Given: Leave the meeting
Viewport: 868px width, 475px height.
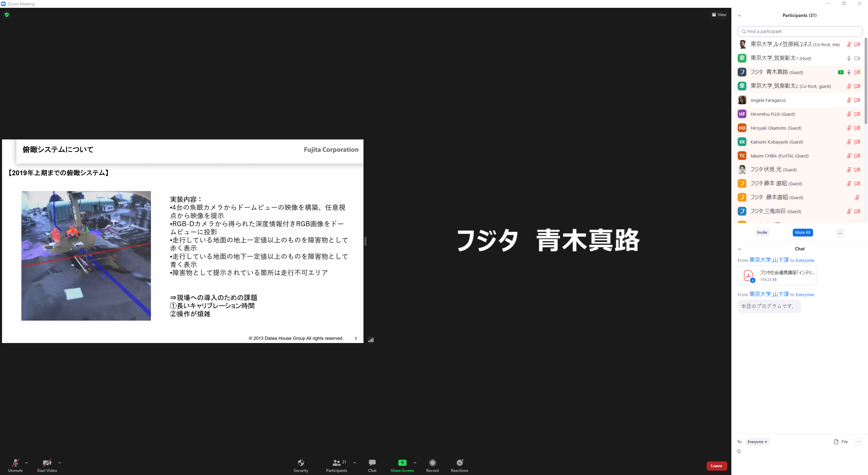Looking at the screenshot, I should pos(716,465).
